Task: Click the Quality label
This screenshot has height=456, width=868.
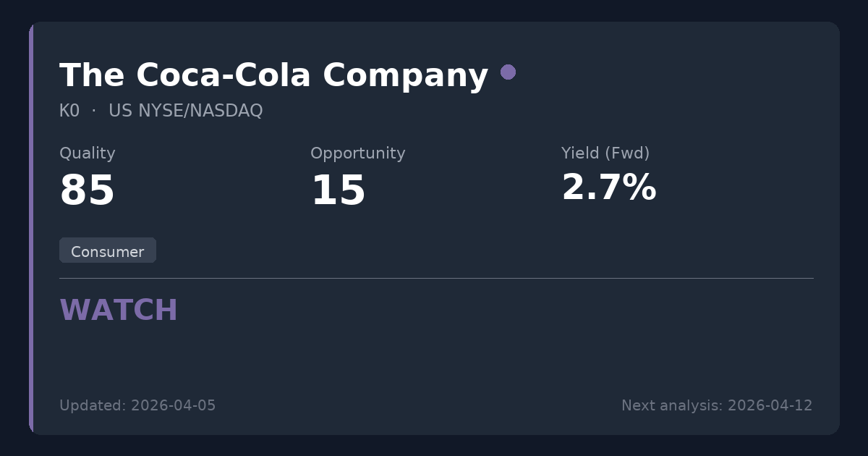Action: (x=87, y=153)
